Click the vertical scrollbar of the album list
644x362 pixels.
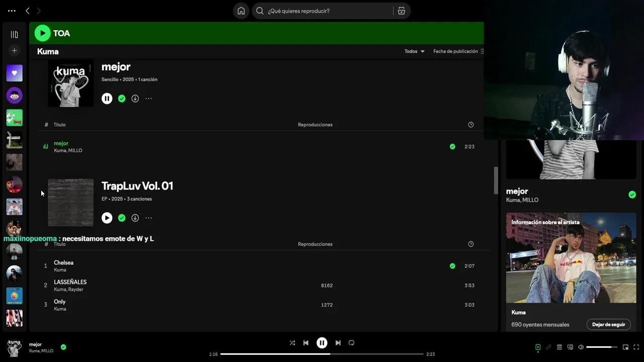click(496, 180)
